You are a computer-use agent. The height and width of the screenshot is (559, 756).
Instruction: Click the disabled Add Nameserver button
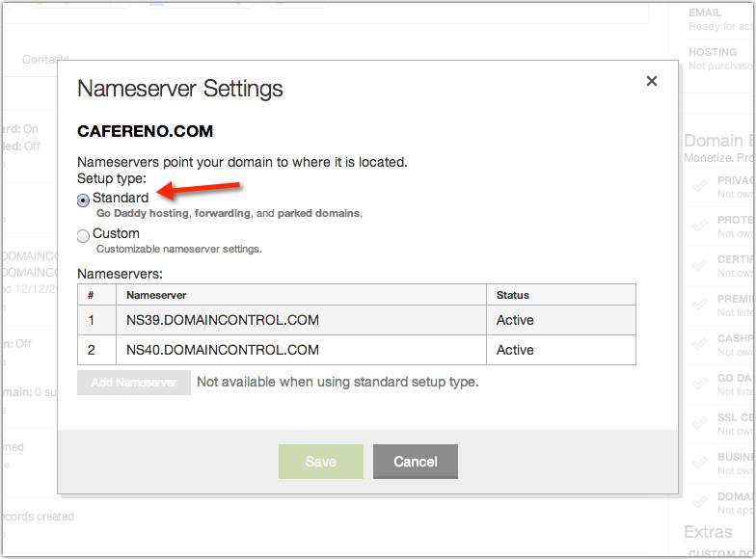[134, 383]
